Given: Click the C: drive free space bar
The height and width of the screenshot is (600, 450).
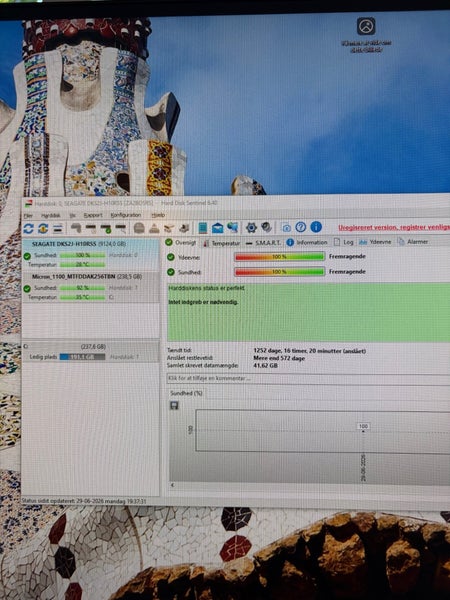Looking at the screenshot, I should (82, 357).
